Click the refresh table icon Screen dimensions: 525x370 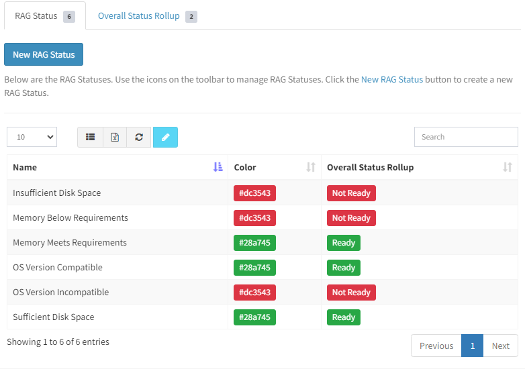tap(139, 137)
